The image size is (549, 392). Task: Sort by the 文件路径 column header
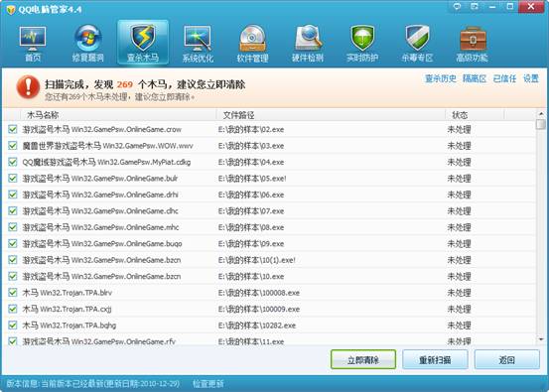point(331,115)
